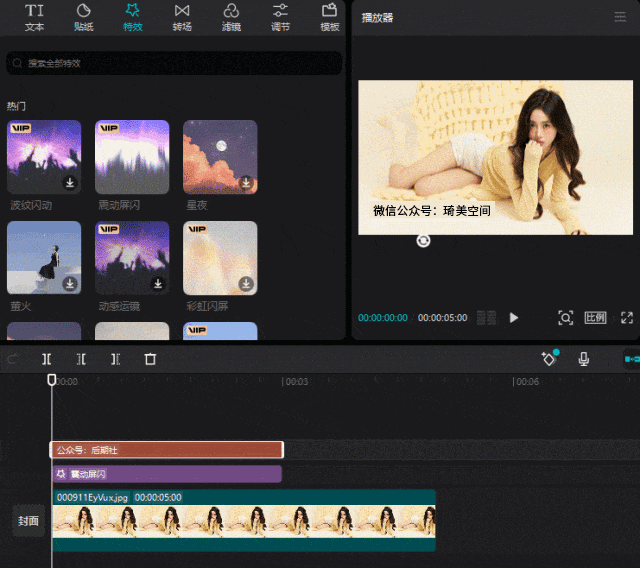
Task: Switch to the 转场 transitions tab
Action: pos(182,18)
